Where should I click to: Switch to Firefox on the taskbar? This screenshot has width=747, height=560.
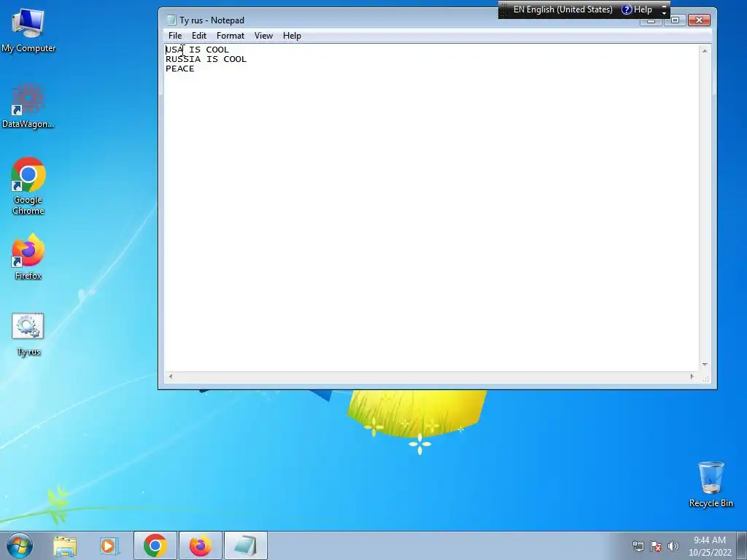[x=200, y=545]
